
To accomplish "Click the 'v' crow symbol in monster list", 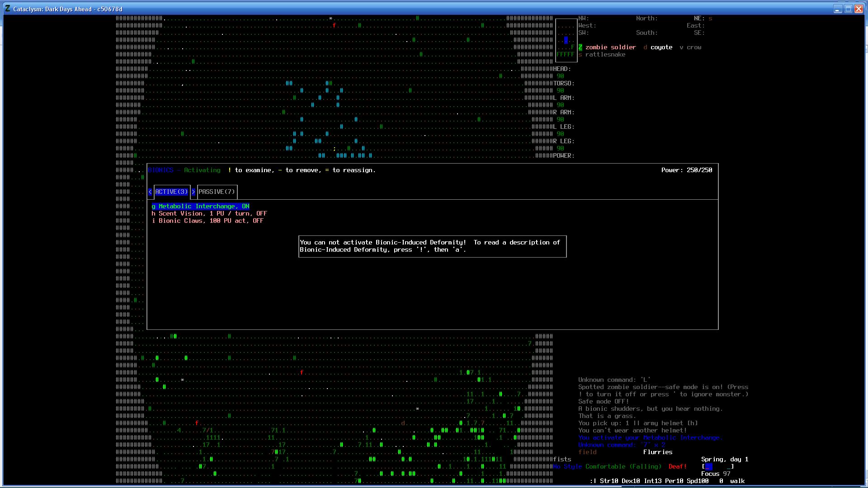I will [681, 47].
